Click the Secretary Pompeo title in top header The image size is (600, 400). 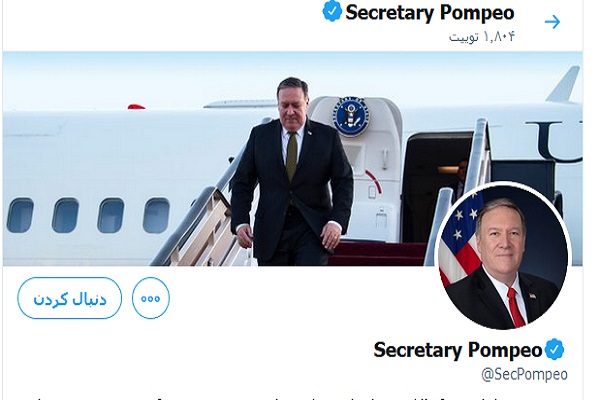point(430,13)
